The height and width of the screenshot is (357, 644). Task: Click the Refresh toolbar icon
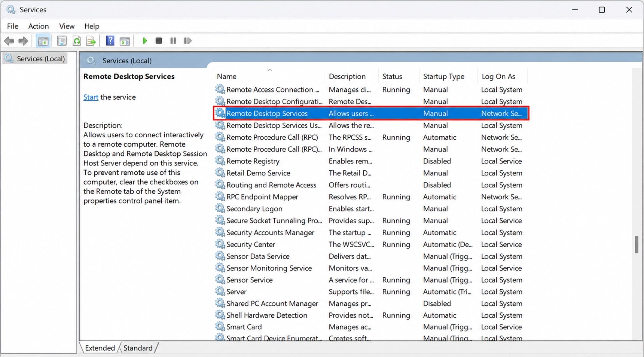(x=77, y=41)
